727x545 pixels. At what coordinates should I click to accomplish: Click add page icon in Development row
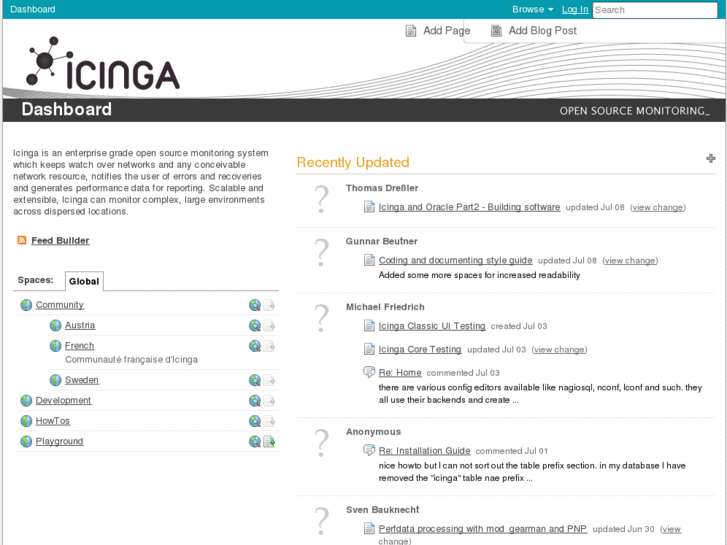point(269,400)
